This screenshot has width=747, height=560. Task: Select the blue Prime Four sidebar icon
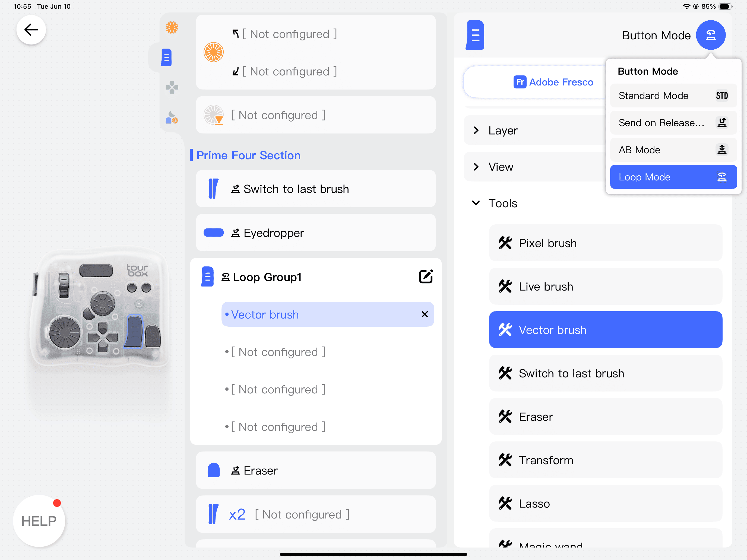pyautogui.click(x=166, y=58)
